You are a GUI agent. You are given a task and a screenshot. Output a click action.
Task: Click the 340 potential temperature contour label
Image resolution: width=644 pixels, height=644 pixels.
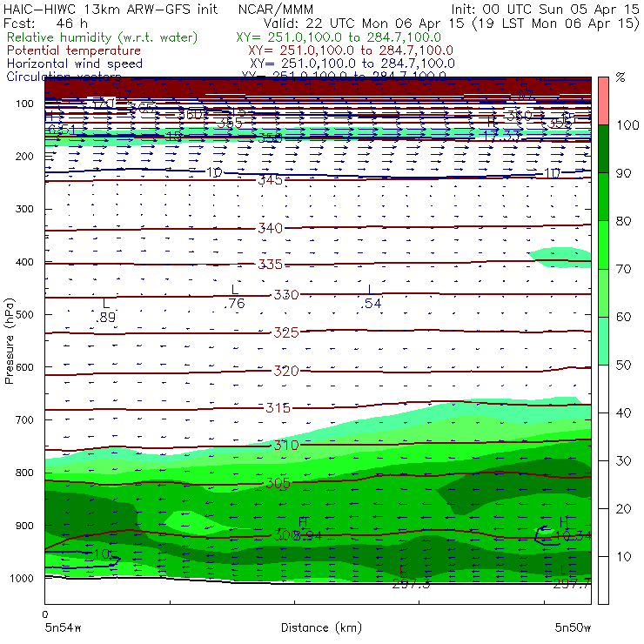(271, 228)
